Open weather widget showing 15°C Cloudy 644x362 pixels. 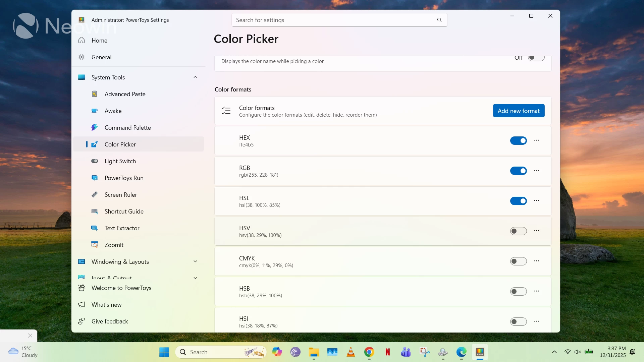pyautogui.click(x=23, y=352)
